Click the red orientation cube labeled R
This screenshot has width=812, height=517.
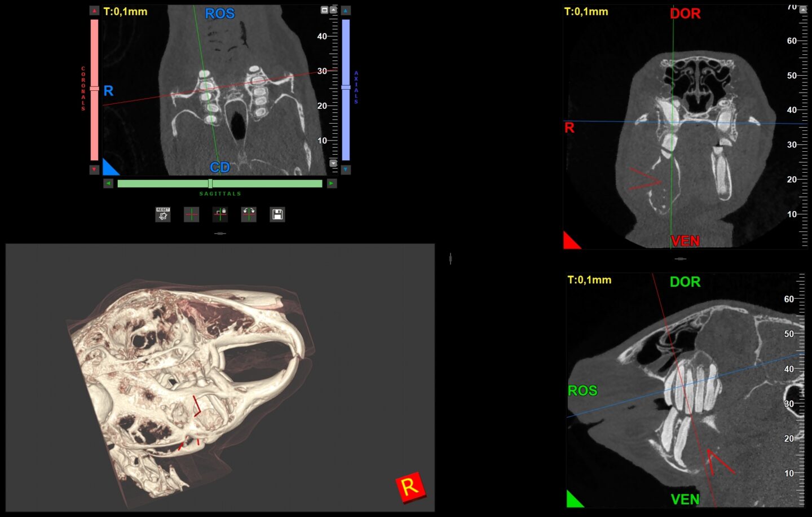point(411,487)
